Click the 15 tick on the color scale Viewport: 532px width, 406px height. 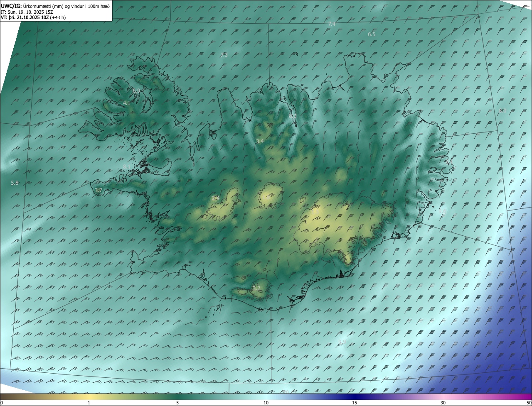[355, 403]
